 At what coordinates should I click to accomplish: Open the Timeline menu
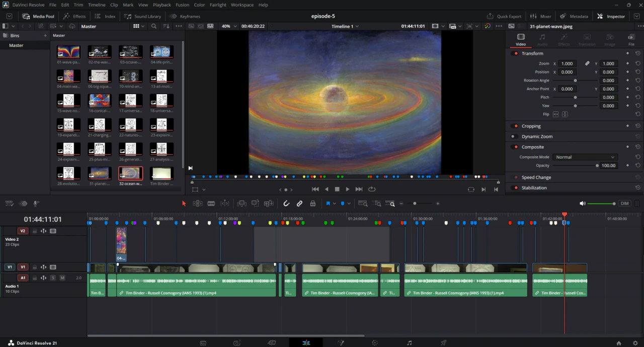(97, 5)
